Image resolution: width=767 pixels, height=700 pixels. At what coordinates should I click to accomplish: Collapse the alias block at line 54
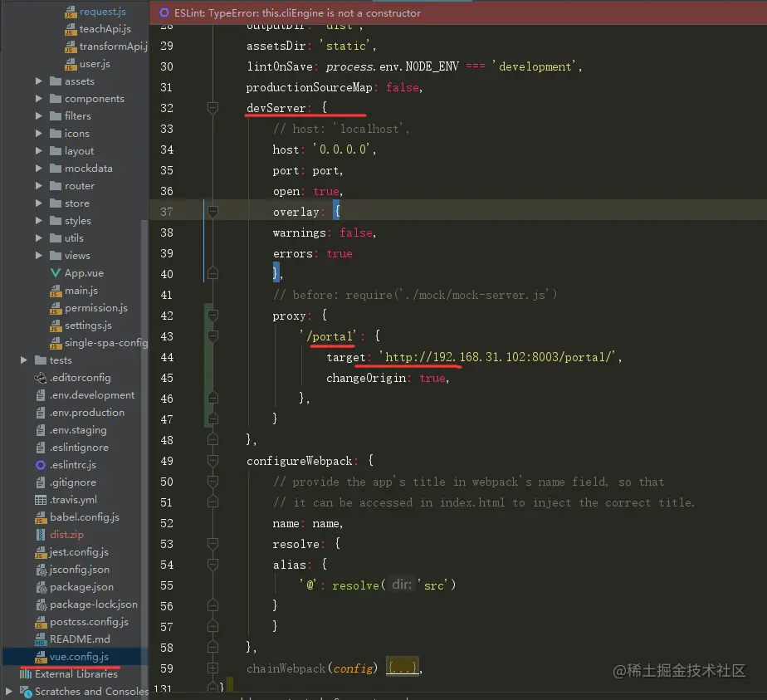(x=213, y=564)
